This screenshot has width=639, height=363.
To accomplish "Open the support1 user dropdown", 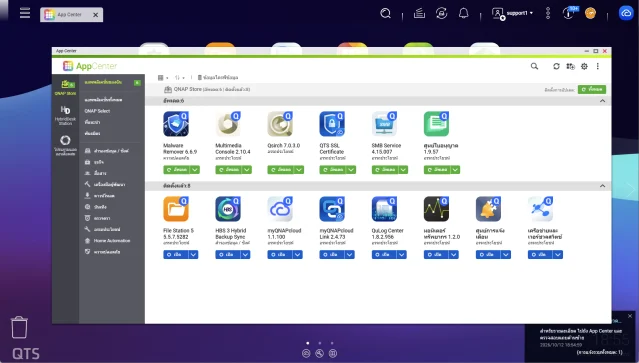I will (513, 13).
